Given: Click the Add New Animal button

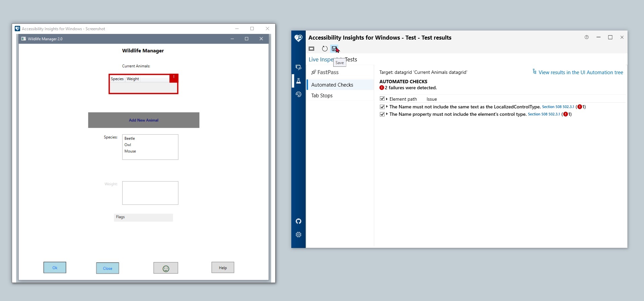Looking at the screenshot, I should coord(144,120).
